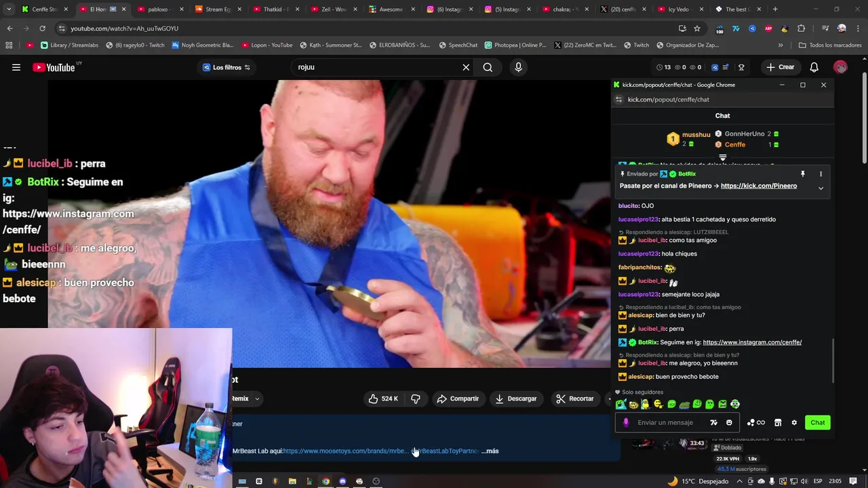Open the Remix dropdown arrow
This screenshot has height=488, width=868.
click(x=257, y=399)
